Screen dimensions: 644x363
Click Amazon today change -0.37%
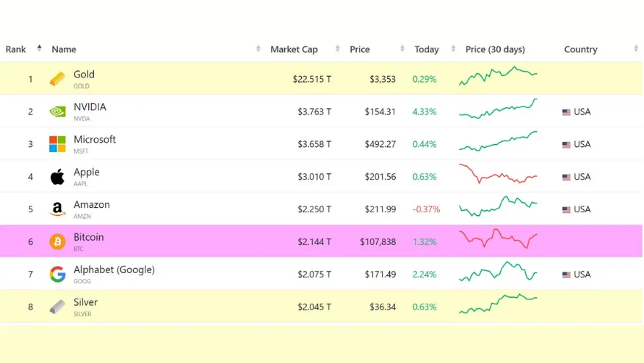point(426,209)
